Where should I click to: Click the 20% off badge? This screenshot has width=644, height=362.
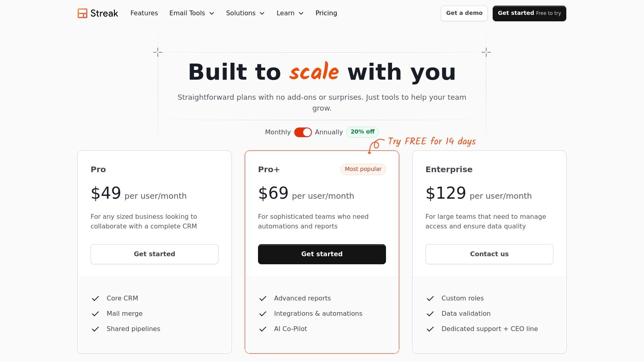tap(362, 132)
